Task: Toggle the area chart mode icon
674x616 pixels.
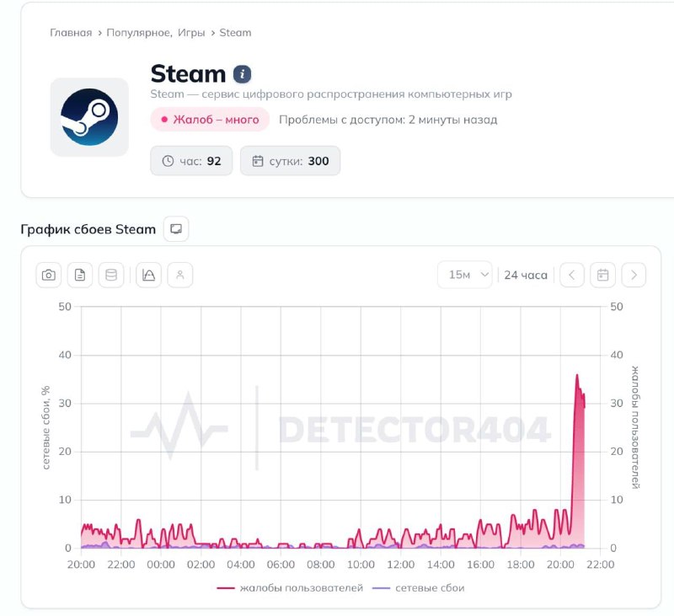Action: point(149,275)
